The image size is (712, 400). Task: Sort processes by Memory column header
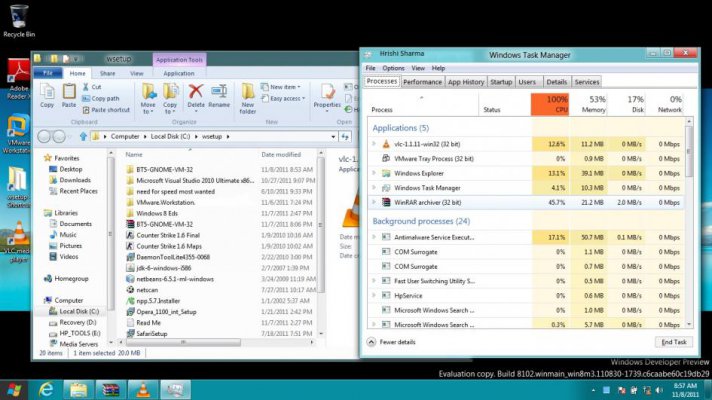coord(588,104)
